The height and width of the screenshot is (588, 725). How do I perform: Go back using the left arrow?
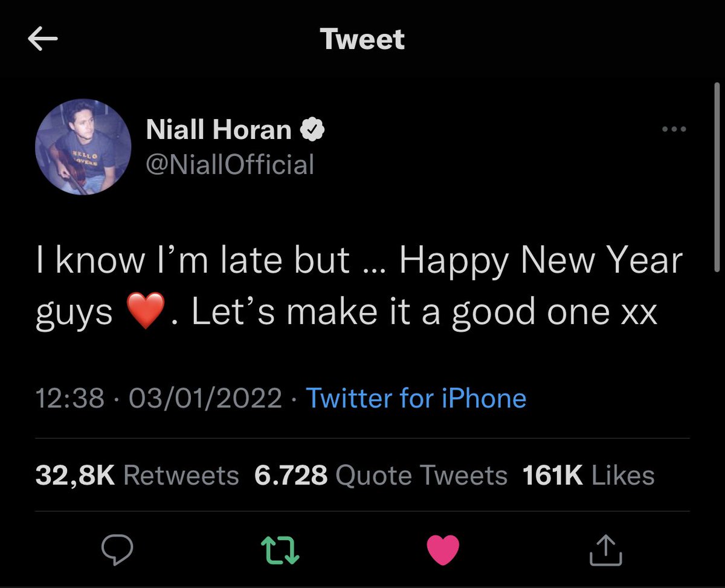(x=43, y=40)
